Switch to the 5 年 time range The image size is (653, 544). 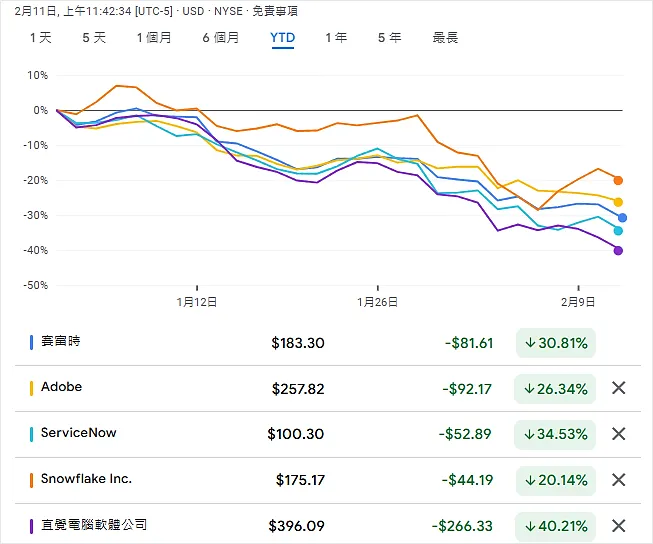(389, 38)
